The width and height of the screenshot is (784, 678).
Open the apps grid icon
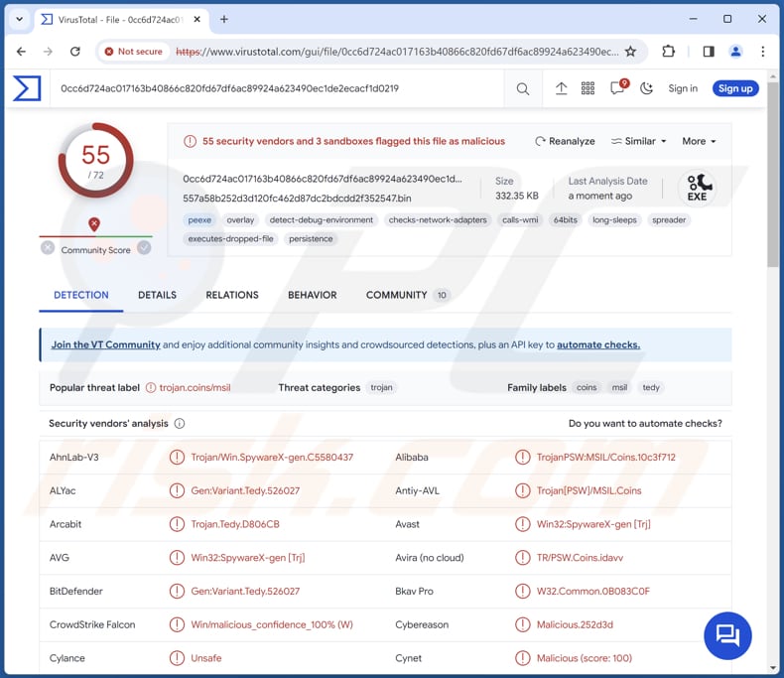click(x=588, y=88)
